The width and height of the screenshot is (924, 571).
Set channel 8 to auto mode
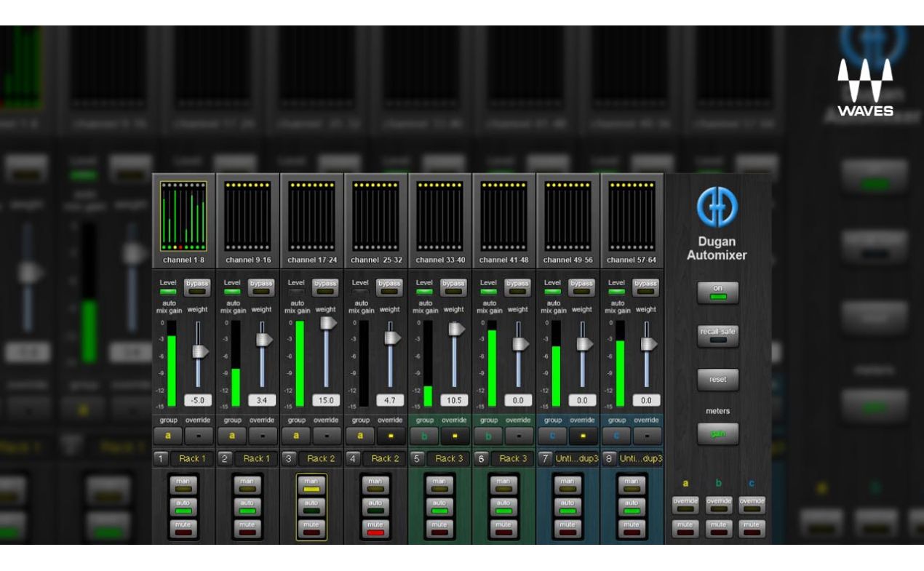click(x=632, y=506)
